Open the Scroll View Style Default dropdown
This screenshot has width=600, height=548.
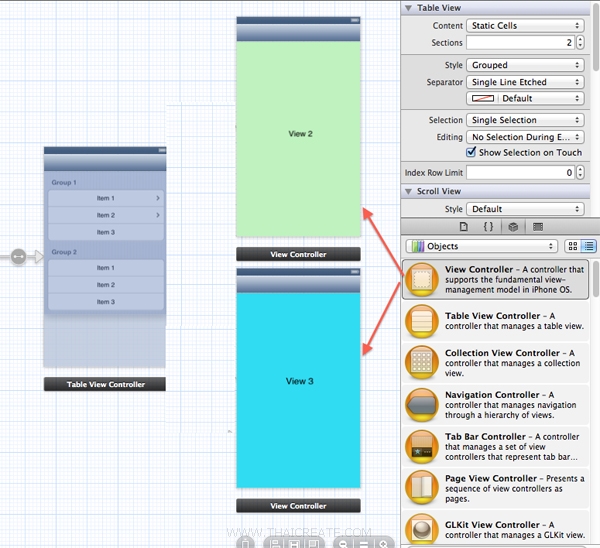point(525,209)
